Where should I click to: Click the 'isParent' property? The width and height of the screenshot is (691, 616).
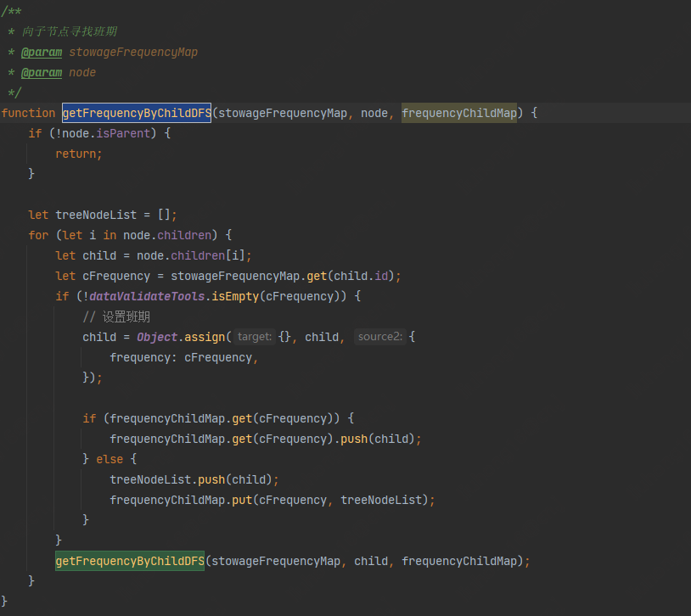click(123, 133)
